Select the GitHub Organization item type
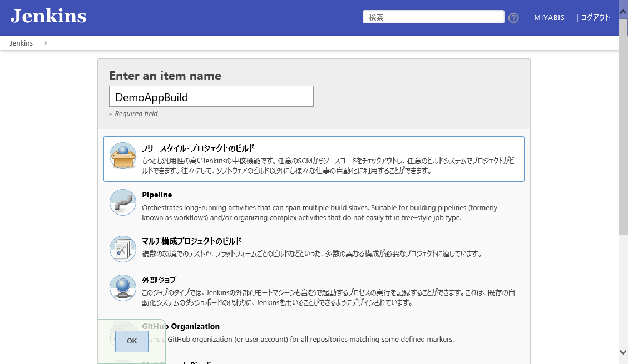 tap(314, 332)
